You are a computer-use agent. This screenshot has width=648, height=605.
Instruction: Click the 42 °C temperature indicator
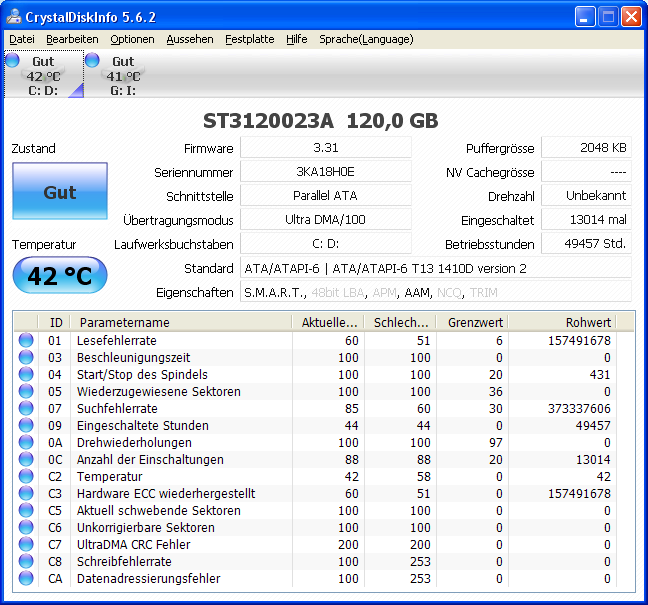[x=60, y=275]
